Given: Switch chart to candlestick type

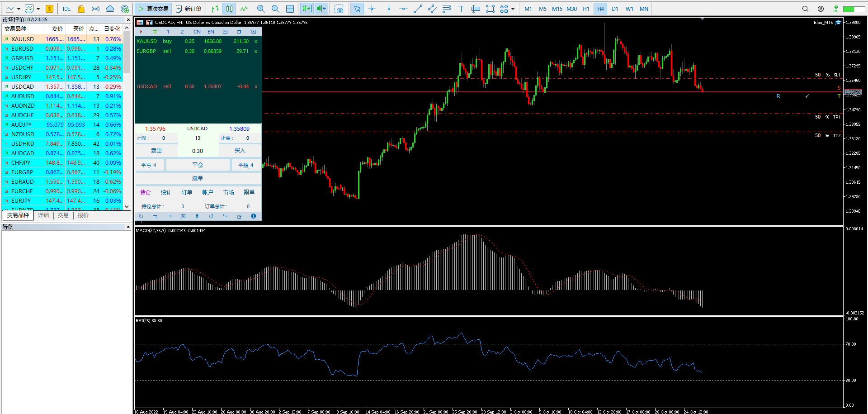Looking at the screenshot, I should (230, 9).
